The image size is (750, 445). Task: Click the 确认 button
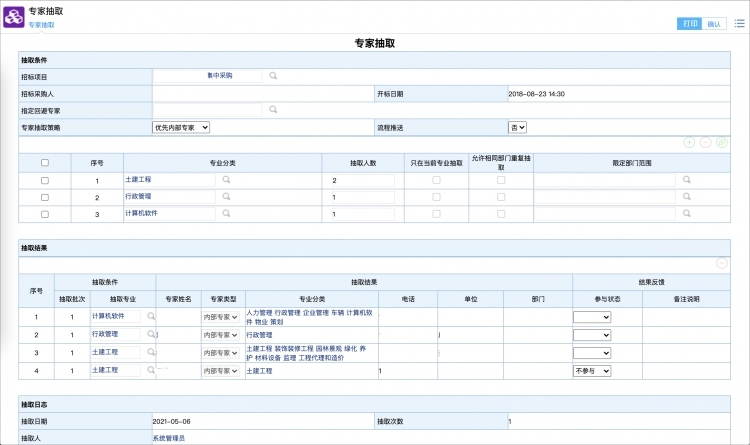pos(714,23)
